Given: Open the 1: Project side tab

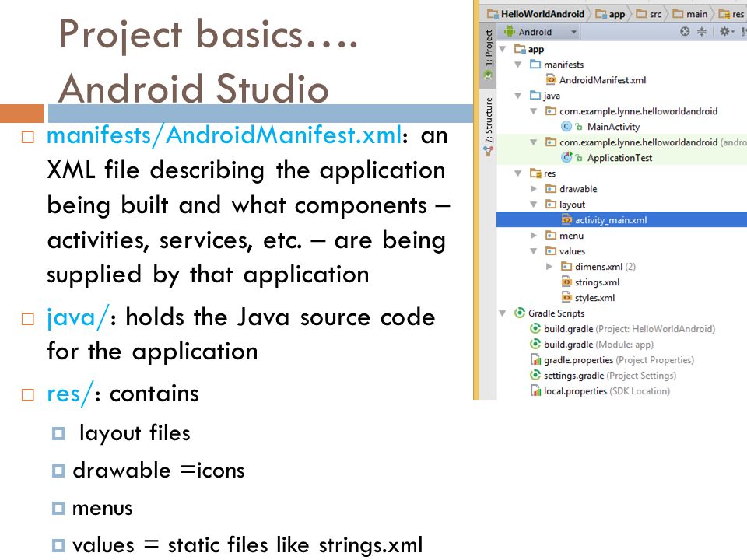Looking at the screenshot, I should click(x=489, y=54).
